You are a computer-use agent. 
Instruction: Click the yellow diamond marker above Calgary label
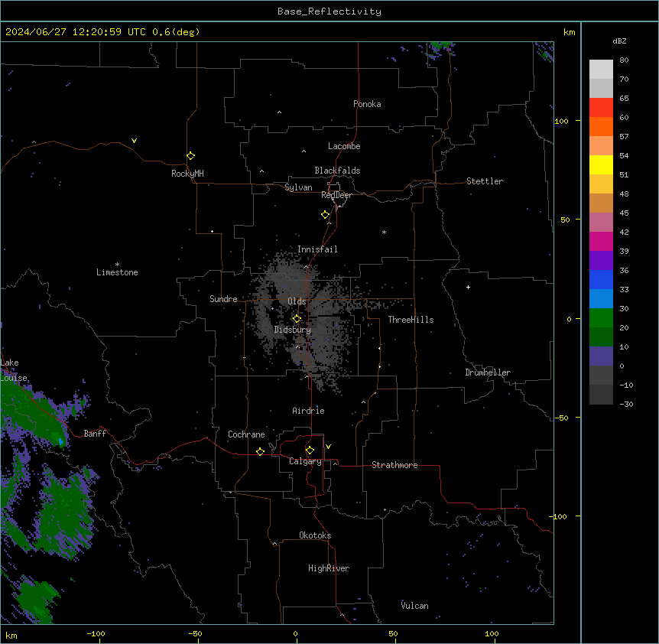tap(310, 450)
